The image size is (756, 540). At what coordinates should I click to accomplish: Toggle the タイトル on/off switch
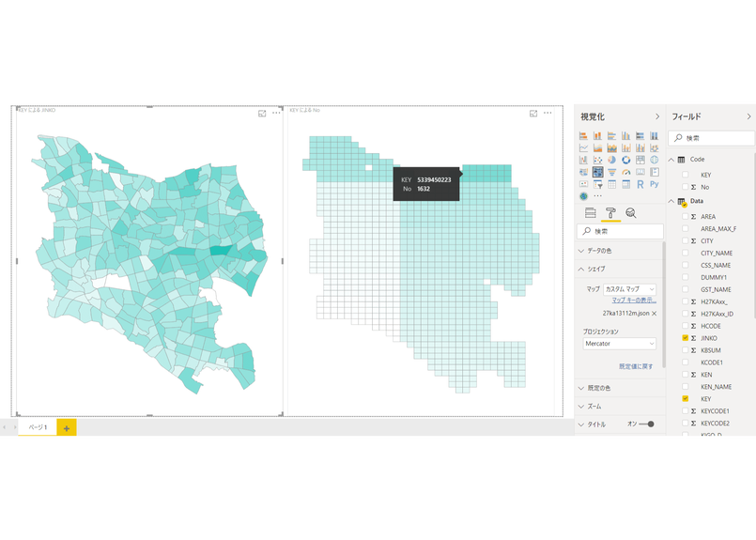[648, 424]
